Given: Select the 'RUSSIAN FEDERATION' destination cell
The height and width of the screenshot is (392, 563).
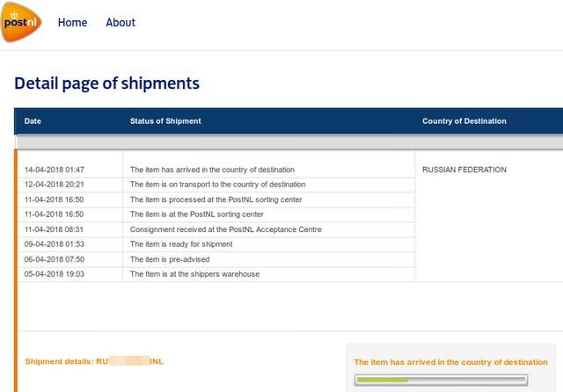Looking at the screenshot, I should (464, 170).
